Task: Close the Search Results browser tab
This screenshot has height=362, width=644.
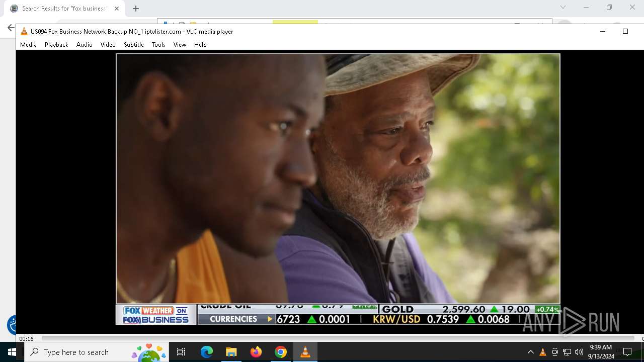Action: coord(117,9)
